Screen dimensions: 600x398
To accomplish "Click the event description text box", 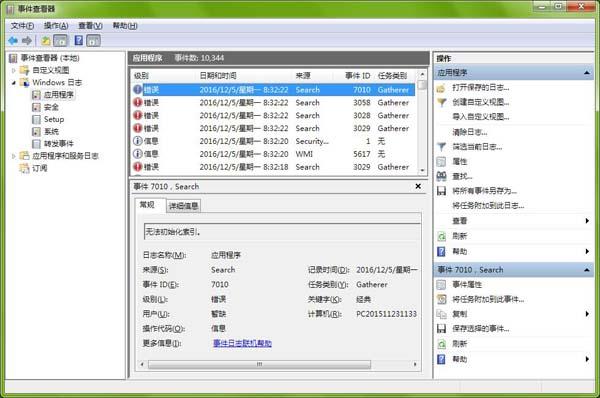I will 282,232.
